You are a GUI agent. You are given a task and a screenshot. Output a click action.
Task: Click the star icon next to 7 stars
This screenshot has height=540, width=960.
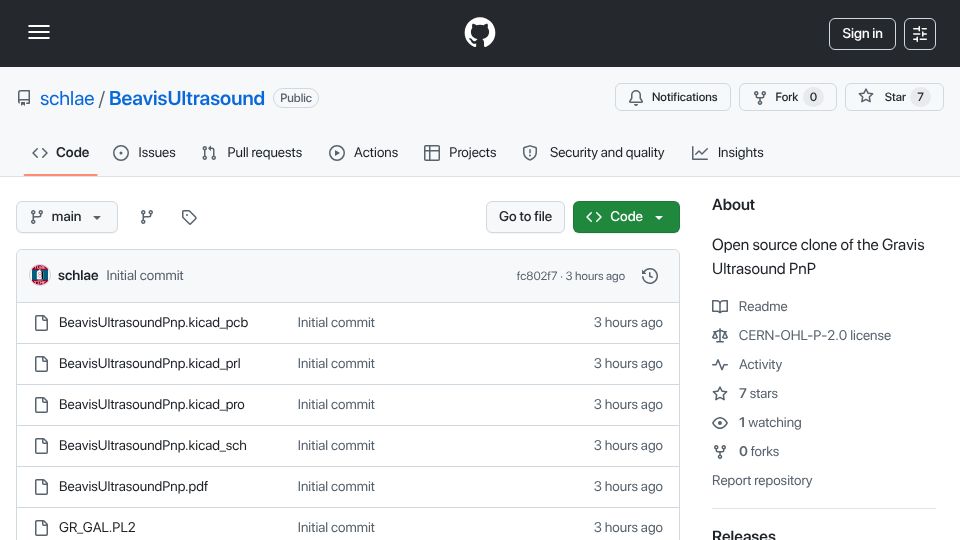pyautogui.click(x=720, y=394)
